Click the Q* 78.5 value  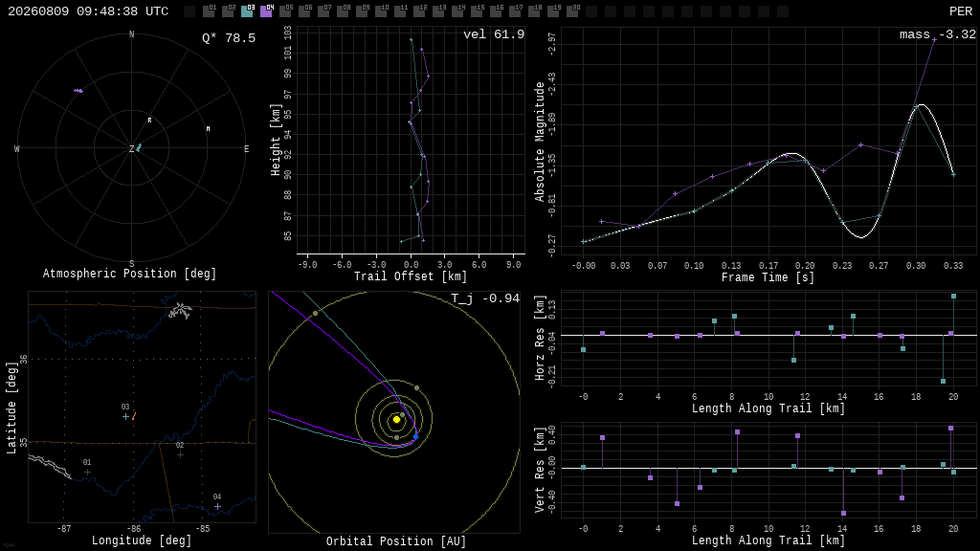(229, 38)
